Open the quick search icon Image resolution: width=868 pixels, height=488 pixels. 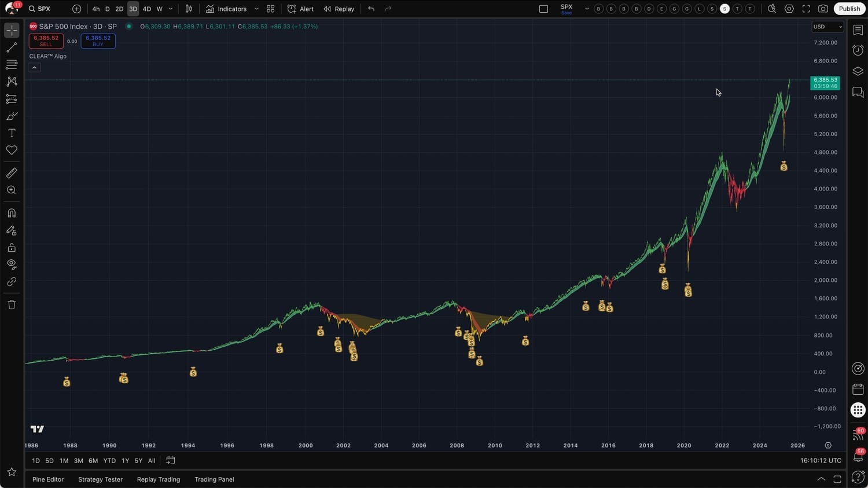772,9
